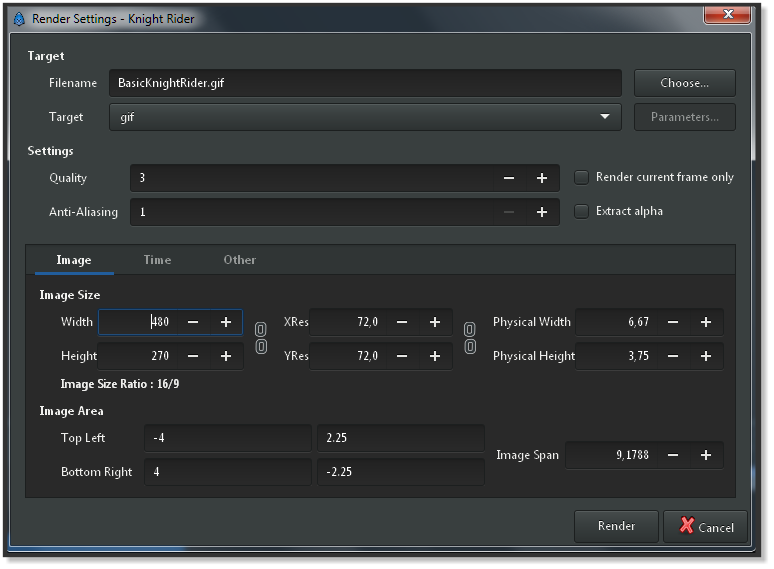Increase Quality with the plus button
Viewport: 774px width, 569px height.
[542, 178]
